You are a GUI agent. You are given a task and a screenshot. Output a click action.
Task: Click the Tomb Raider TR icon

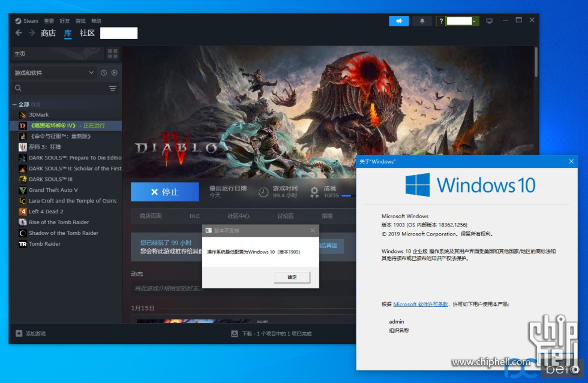pyautogui.click(x=23, y=243)
